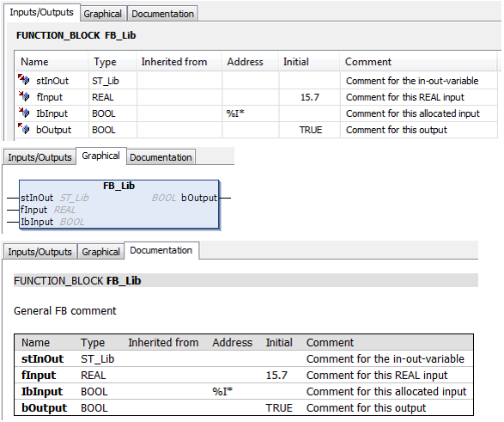Select fInput name in top table
This screenshot has width=504, height=422.
click(x=50, y=97)
